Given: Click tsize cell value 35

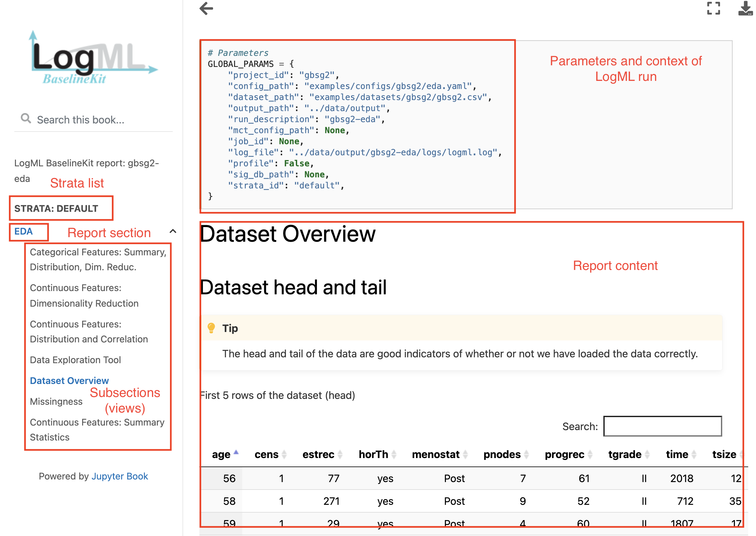Looking at the screenshot, I should 735,501.
